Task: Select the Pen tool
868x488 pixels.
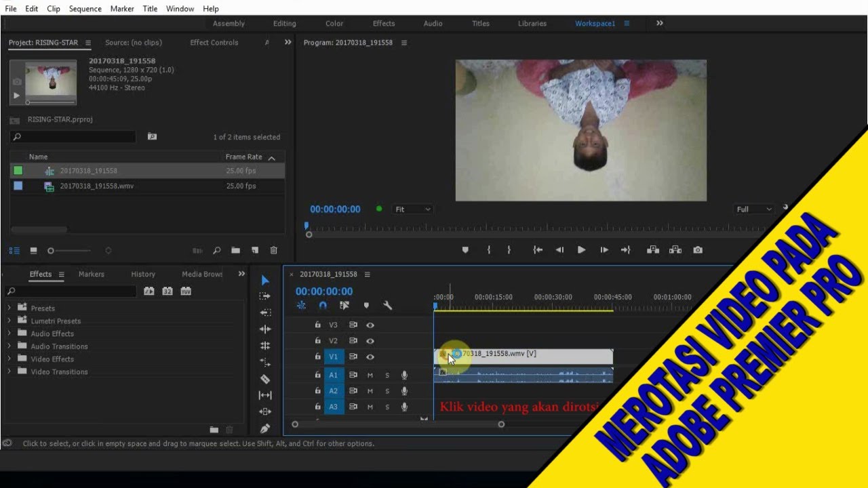Action: pyautogui.click(x=265, y=428)
